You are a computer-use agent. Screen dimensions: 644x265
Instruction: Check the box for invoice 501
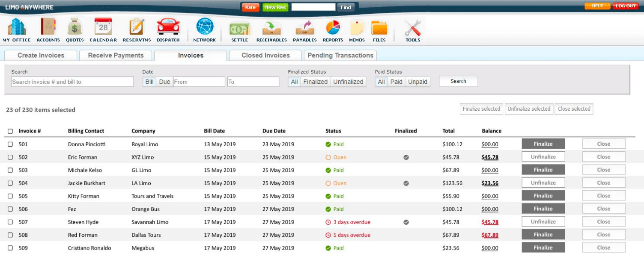click(10, 144)
